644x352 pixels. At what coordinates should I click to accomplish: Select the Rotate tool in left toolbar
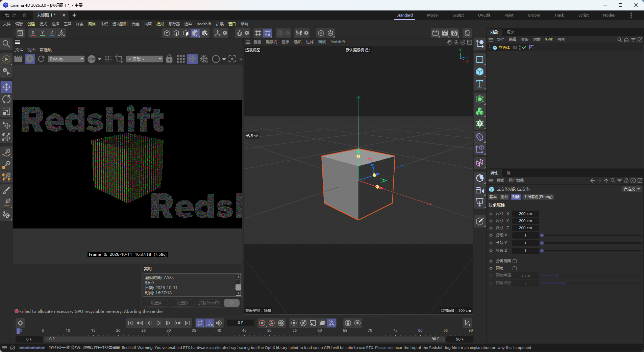(x=6, y=99)
